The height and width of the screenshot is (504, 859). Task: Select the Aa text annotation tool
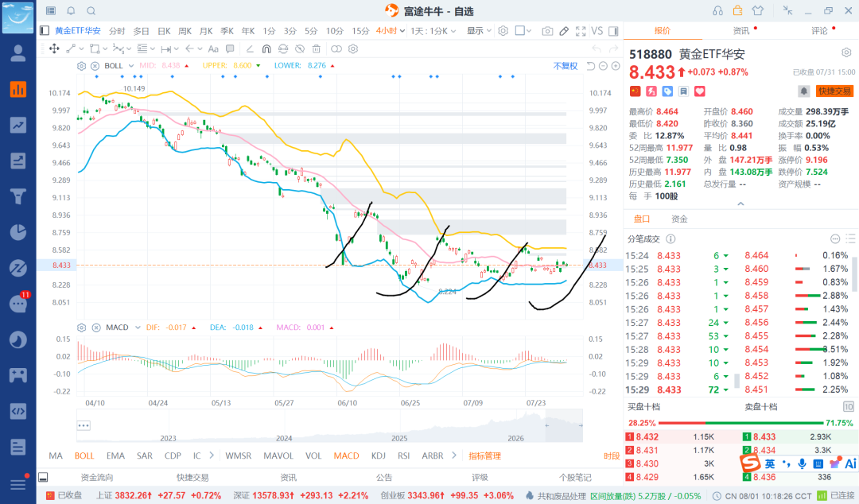click(x=213, y=48)
